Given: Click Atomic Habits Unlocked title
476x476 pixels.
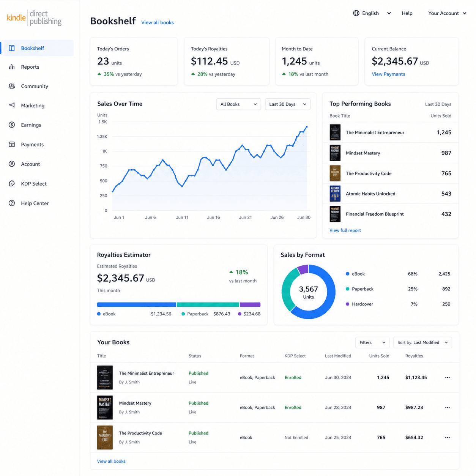Looking at the screenshot, I should coord(370,194).
